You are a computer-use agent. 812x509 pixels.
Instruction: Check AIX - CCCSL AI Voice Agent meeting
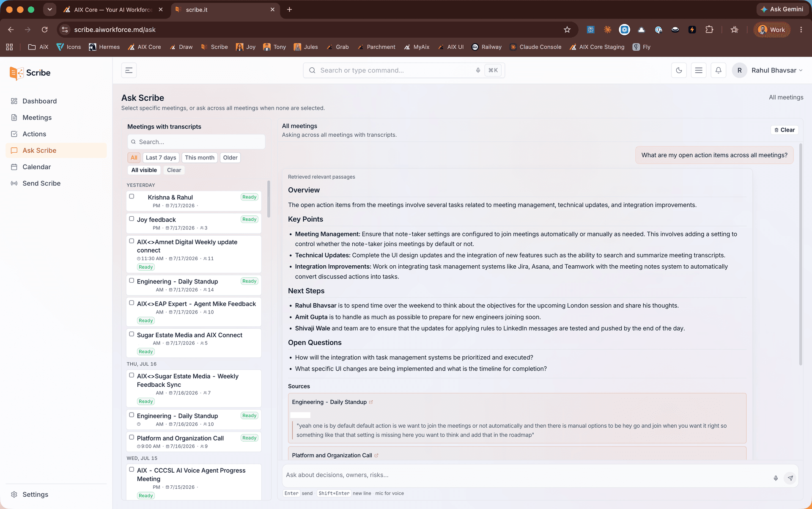132,470
